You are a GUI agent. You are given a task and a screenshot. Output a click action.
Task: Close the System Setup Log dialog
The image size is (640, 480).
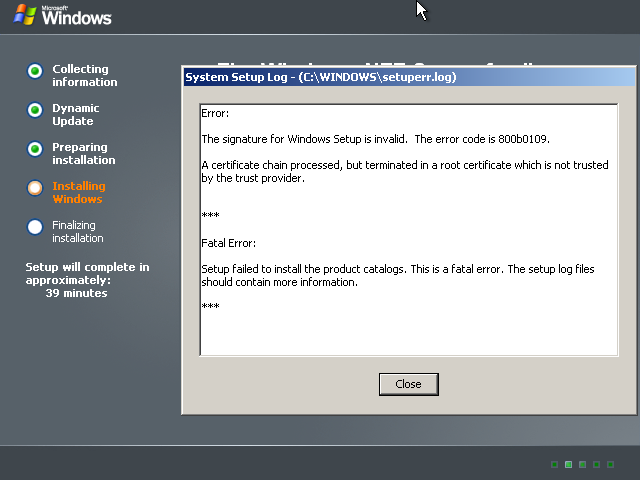pyautogui.click(x=409, y=384)
